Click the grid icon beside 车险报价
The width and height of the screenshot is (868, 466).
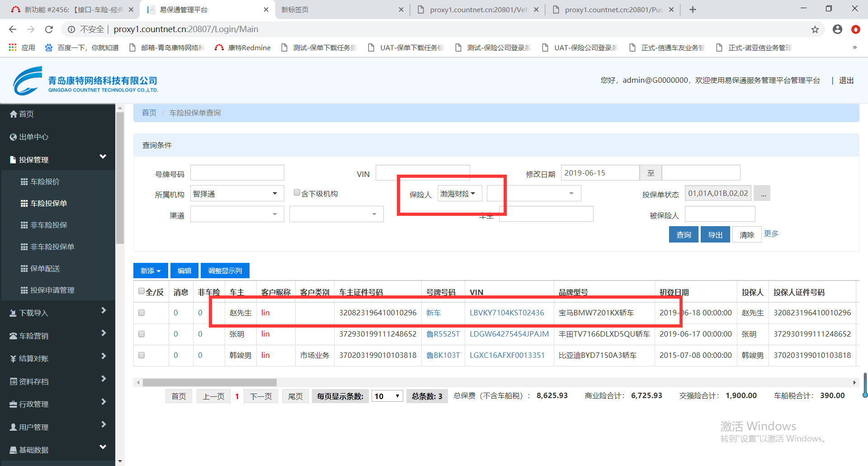[x=24, y=181]
